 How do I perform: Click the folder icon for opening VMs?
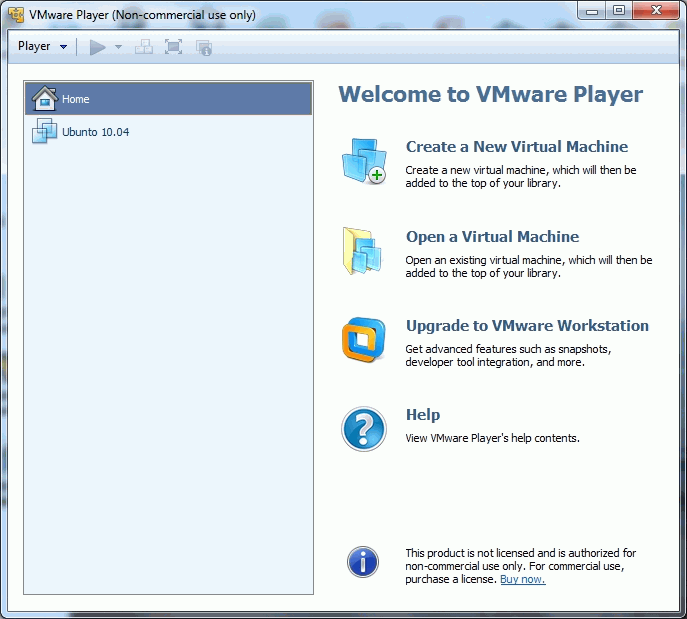[362, 251]
